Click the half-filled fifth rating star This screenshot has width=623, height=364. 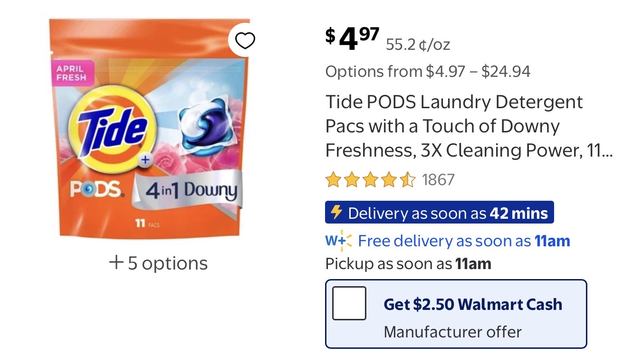[x=408, y=180]
